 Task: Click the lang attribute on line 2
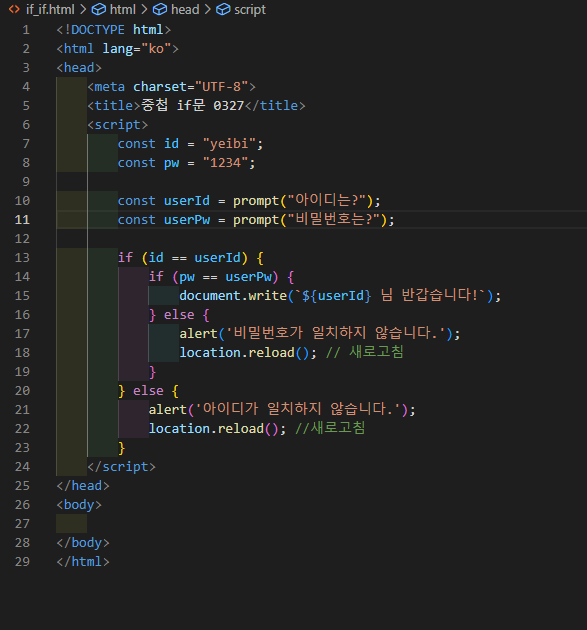pos(118,49)
